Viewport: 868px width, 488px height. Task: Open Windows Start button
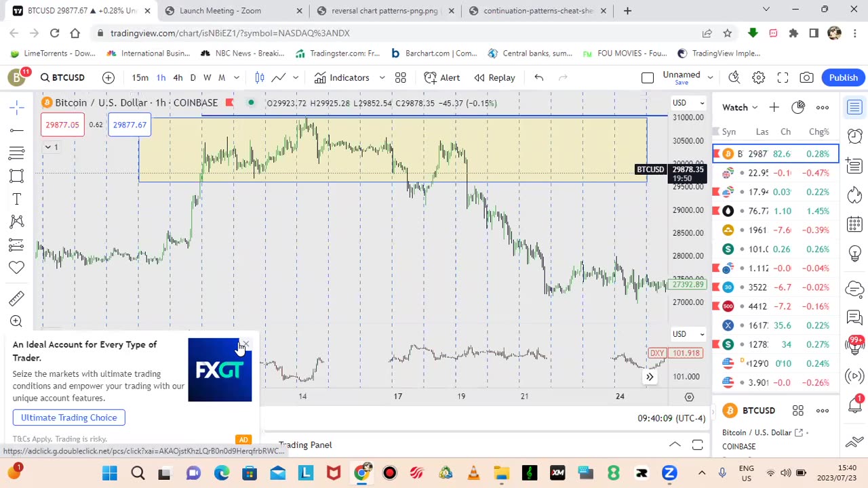pyautogui.click(x=110, y=473)
